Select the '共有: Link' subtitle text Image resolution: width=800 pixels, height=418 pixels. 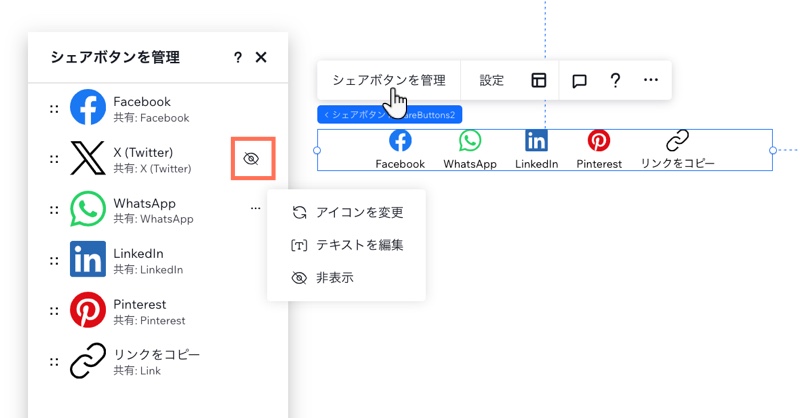pyautogui.click(x=137, y=371)
